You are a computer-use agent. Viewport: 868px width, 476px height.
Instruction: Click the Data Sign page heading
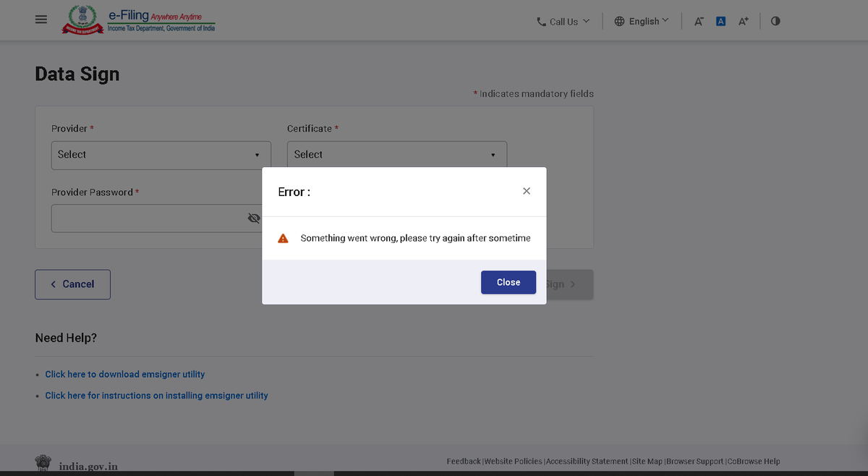(x=77, y=75)
